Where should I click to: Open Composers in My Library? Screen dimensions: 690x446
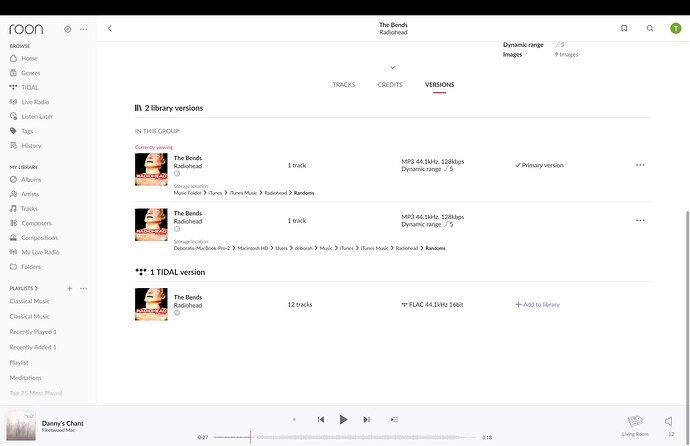[31, 223]
